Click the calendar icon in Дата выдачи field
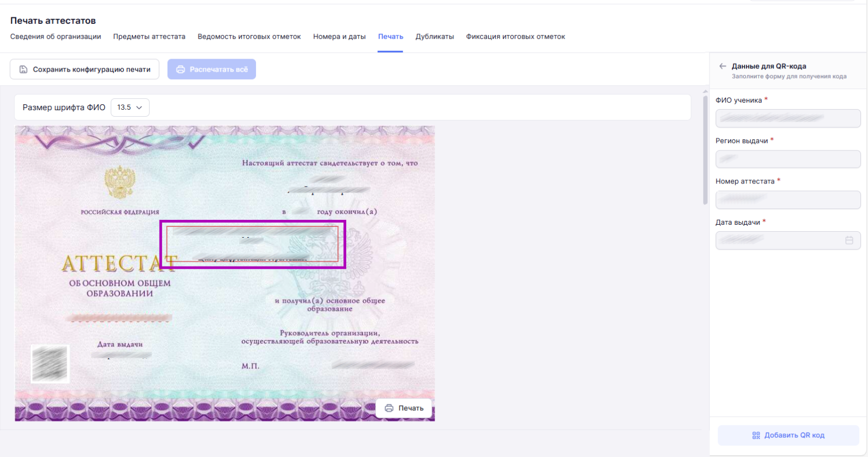 coord(849,240)
